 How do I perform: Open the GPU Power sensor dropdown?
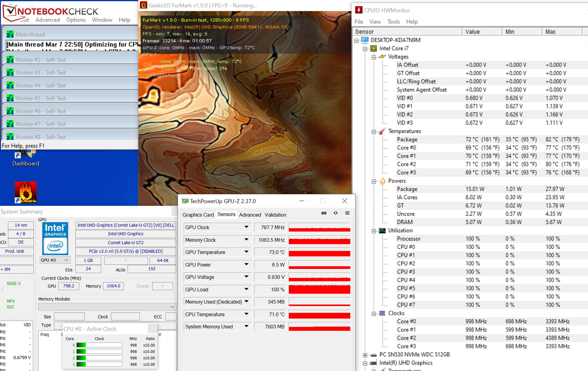(246, 264)
